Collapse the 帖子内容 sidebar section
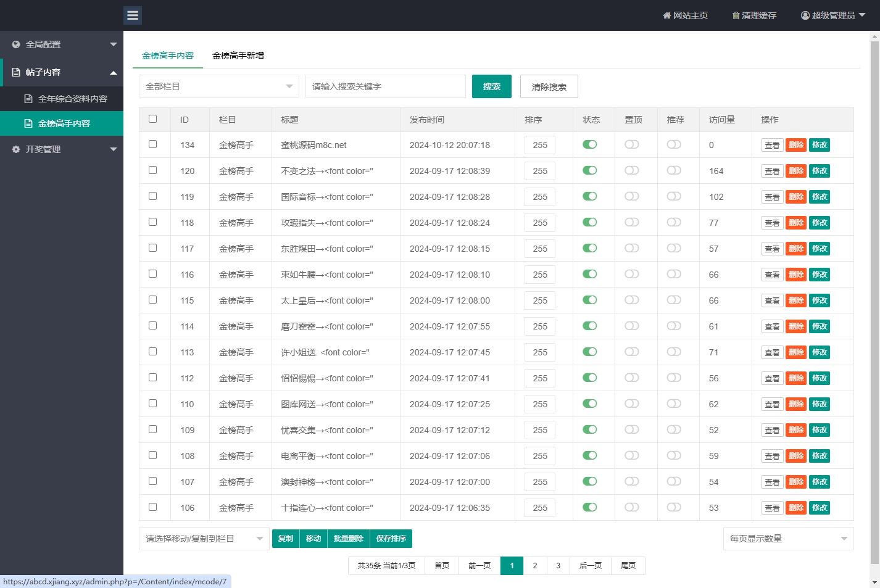 pos(62,72)
